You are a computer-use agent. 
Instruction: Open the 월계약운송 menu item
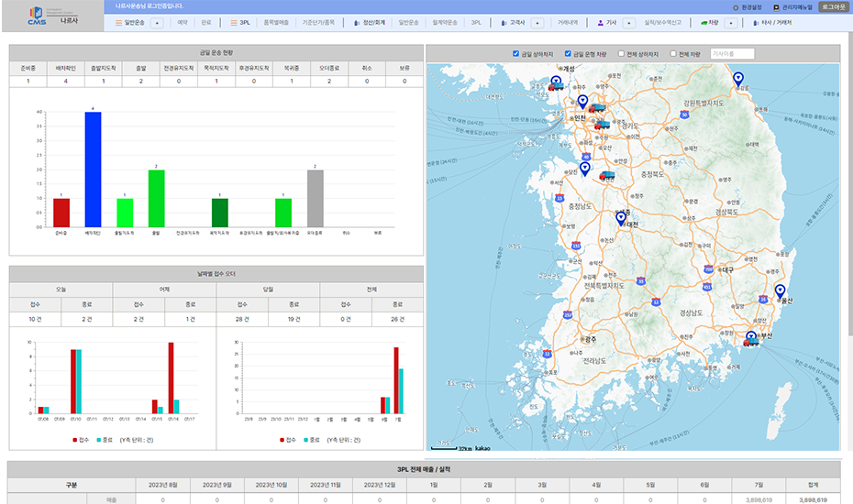[445, 23]
